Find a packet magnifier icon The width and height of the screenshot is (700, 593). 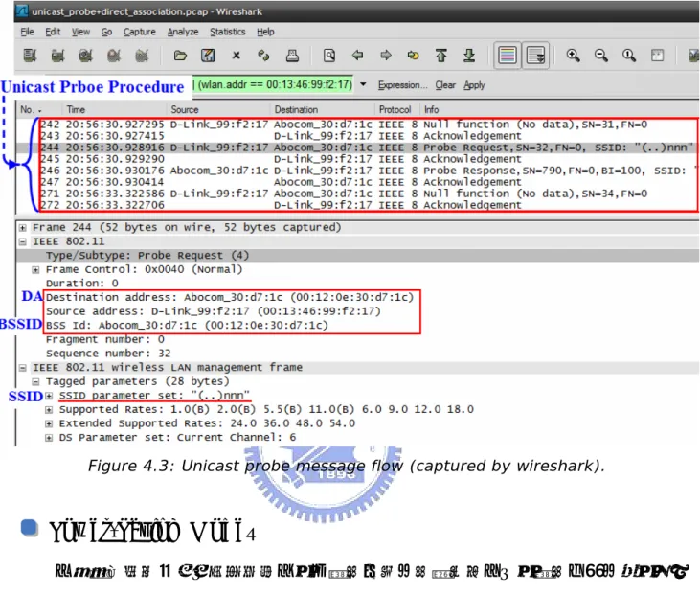coord(329,56)
